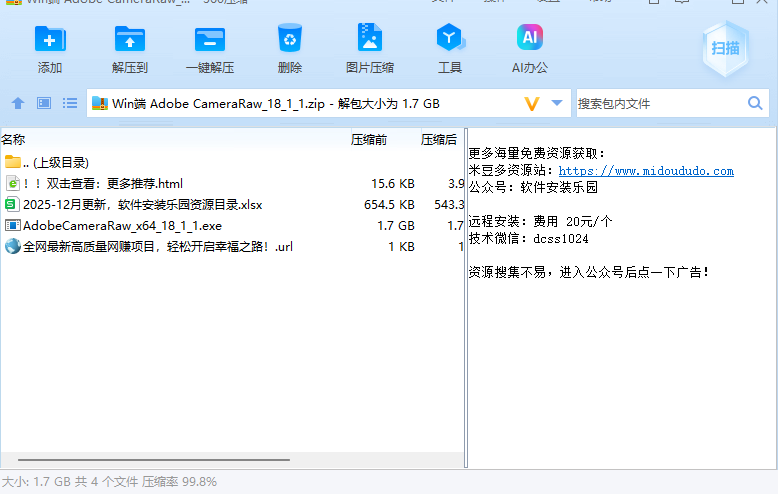The image size is (778, 494).
Task: Focus the 搜索包内文件 search field
Action: click(x=658, y=103)
